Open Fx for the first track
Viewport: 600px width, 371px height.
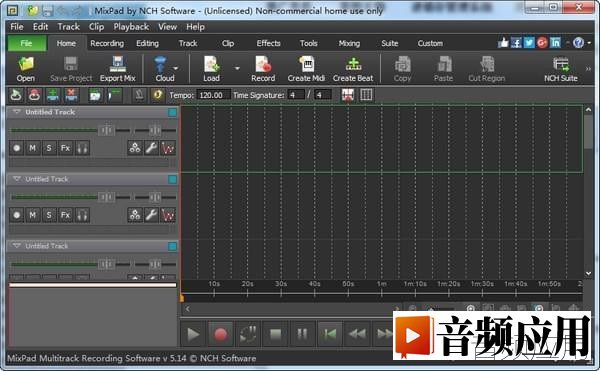pyautogui.click(x=65, y=148)
